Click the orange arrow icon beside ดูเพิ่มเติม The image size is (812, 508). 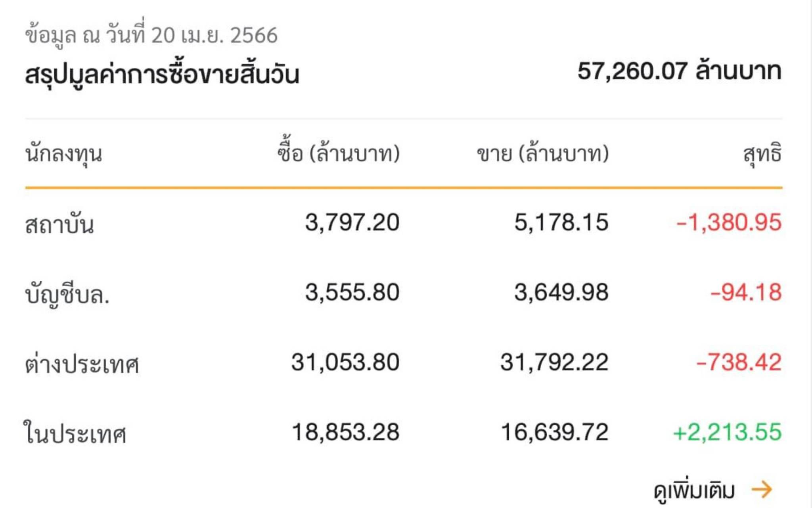point(762,489)
